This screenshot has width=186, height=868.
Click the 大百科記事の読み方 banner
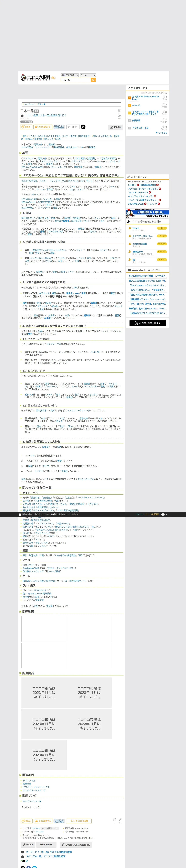click(147, 213)
